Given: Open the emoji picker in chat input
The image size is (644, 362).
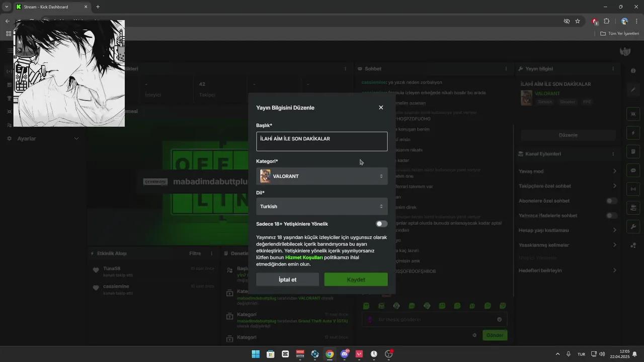Looking at the screenshot, I should (x=499, y=319).
